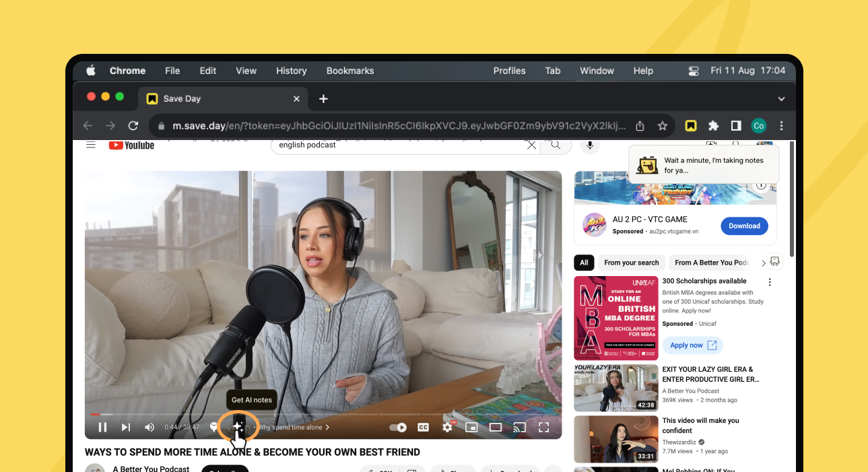Bookmark the page with the star icon

[x=663, y=126]
